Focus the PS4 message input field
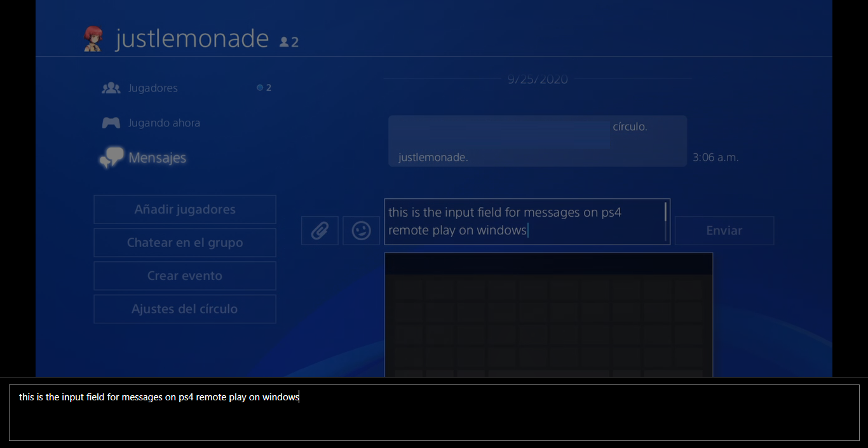This screenshot has height=448, width=868. coord(527,222)
